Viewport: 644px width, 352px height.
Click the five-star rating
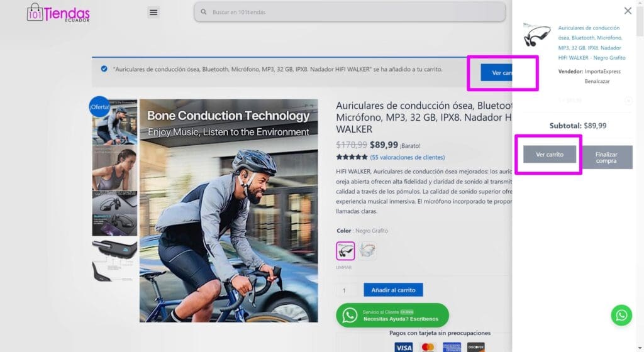(352, 157)
